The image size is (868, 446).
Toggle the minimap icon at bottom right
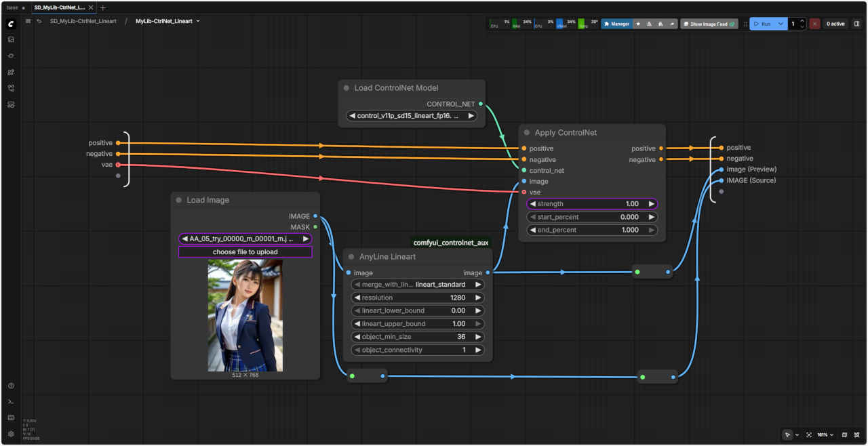tap(844, 434)
